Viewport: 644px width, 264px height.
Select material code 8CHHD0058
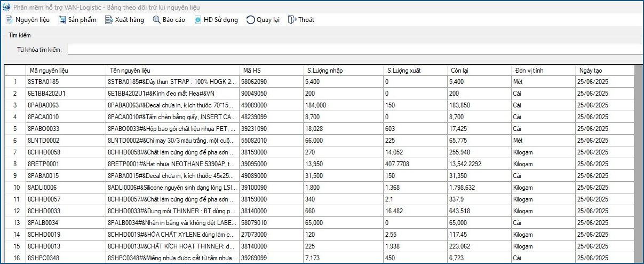pos(66,152)
